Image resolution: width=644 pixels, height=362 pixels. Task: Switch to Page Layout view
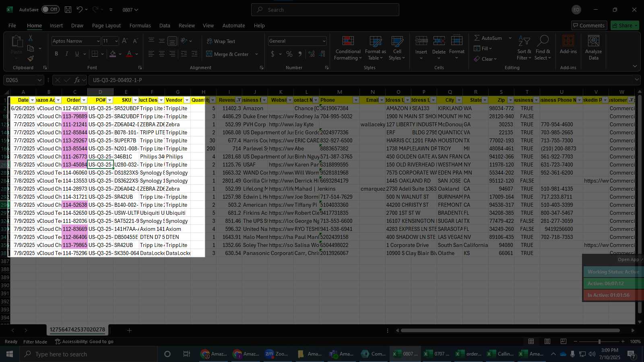point(547,341)
